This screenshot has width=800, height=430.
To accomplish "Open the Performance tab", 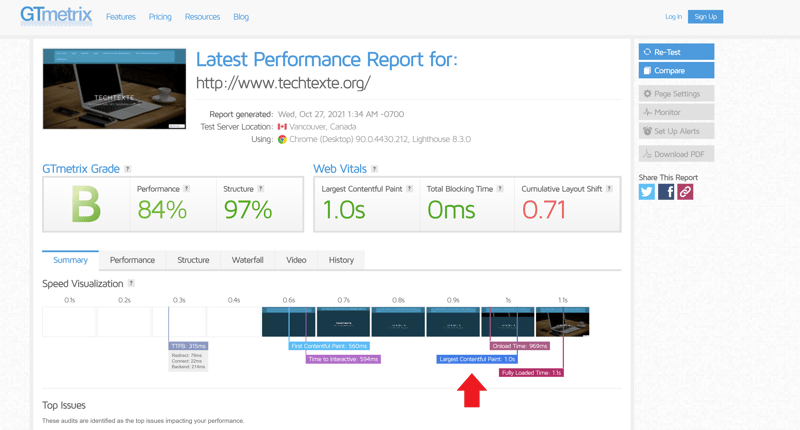I will coord(132,260).
